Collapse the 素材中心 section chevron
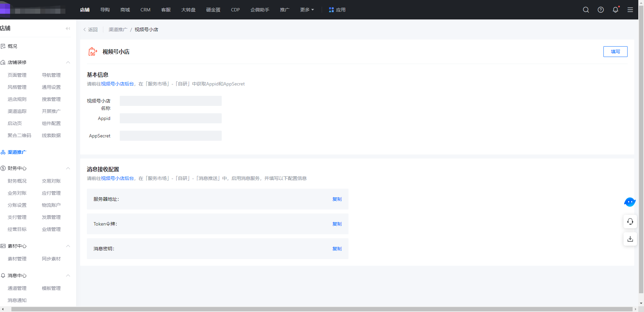 [68, 246]
